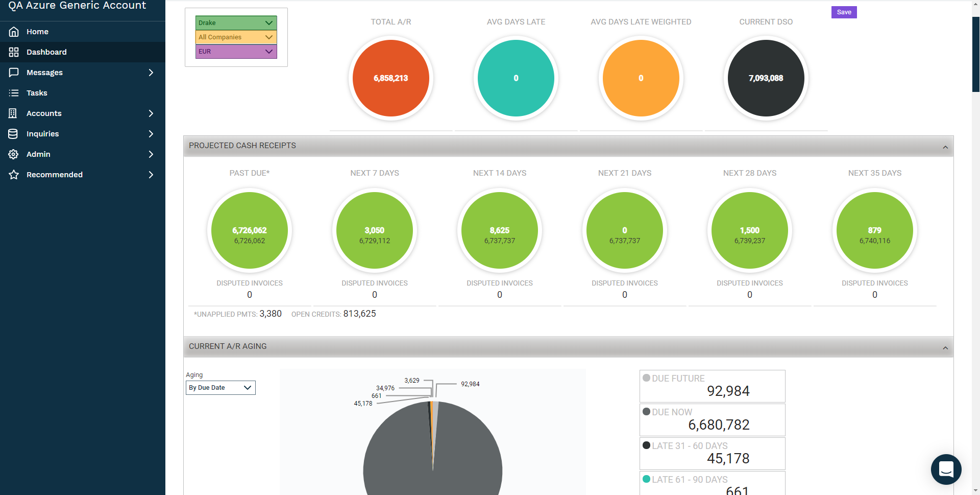The width and height of the screenshot is (980, 495).
Task: Open the EUR currency dropdown
Action: 236,52
